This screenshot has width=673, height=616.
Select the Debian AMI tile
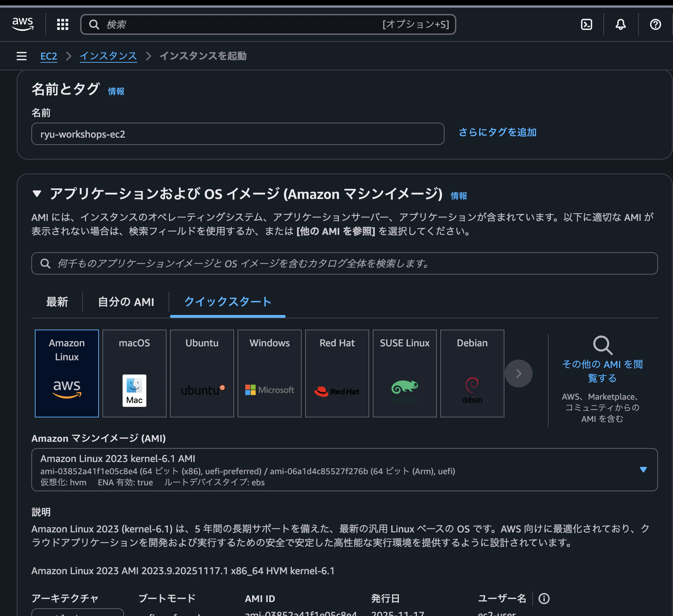pyautogui.click(x=472, y=374)
